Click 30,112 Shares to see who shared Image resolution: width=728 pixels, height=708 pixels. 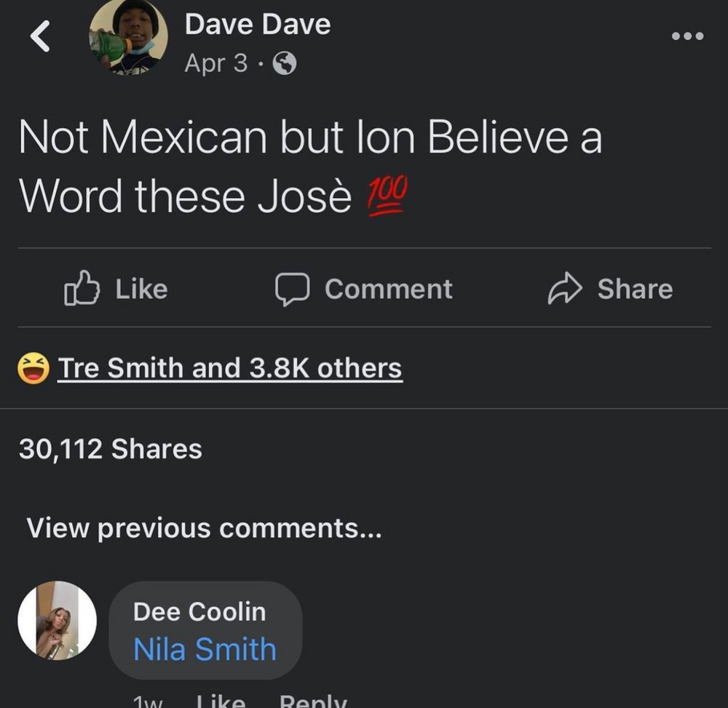[x=111, y=448]
